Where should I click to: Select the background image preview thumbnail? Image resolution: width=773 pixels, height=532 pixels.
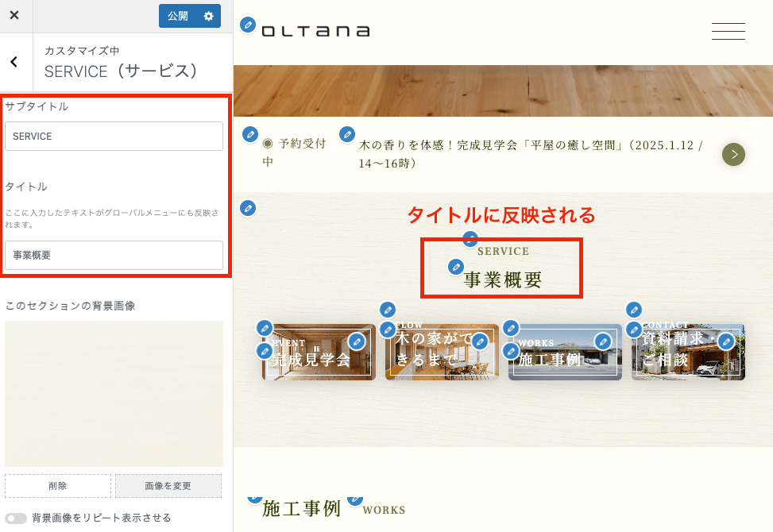(x=114, y=394)
